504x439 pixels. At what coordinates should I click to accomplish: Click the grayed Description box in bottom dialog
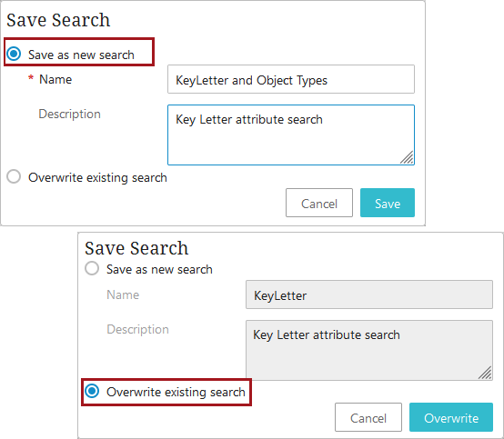[369, 350]
